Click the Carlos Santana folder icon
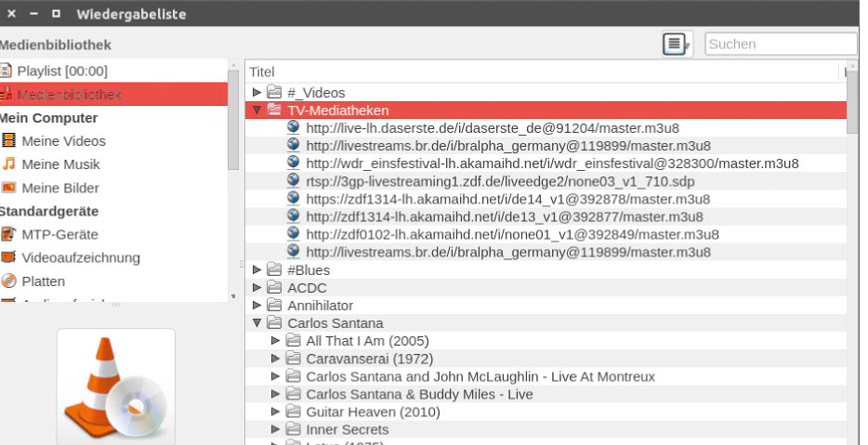The height and width of the screenshot is (445, 868). pos(274,322)
